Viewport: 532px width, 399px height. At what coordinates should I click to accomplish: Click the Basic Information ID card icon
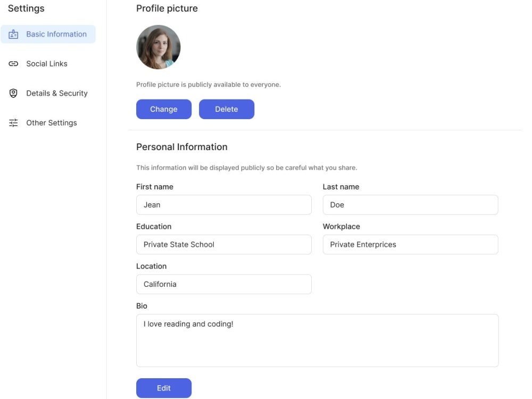[x=13, y=34]
